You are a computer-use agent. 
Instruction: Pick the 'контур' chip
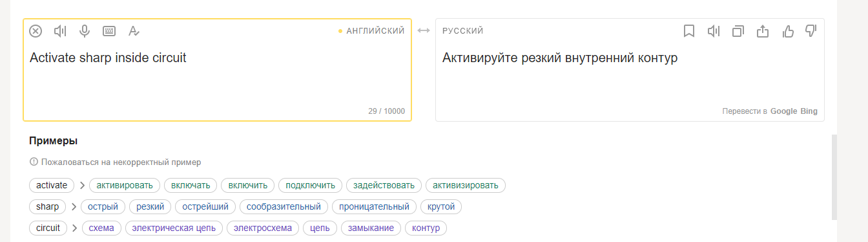pyautogui.click(x=426, y=228)
